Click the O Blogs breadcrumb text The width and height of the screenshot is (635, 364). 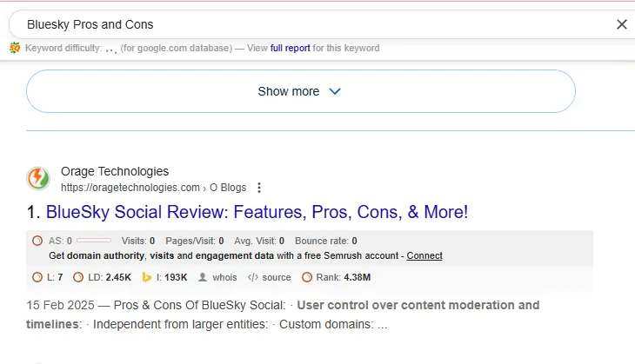(x=228, y=188)
